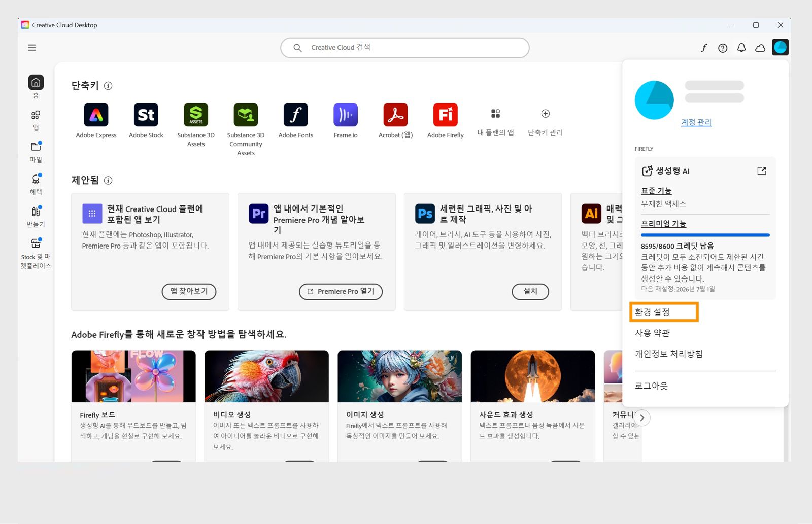Click the Photoshop Ps card icon

(x=425, y=214)
